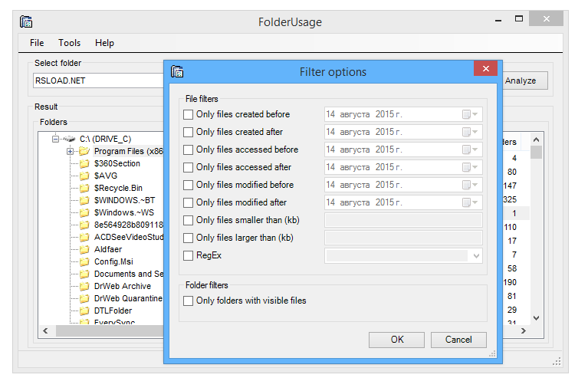Minimize the FolderUsage window
Screen dimensions: 588x391
498,19
